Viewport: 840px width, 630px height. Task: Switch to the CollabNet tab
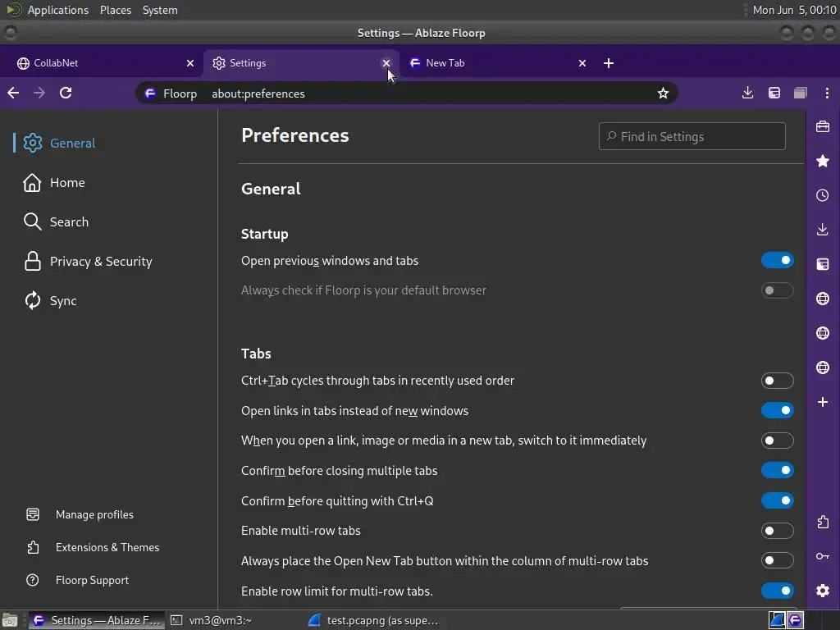pos(98,63)
